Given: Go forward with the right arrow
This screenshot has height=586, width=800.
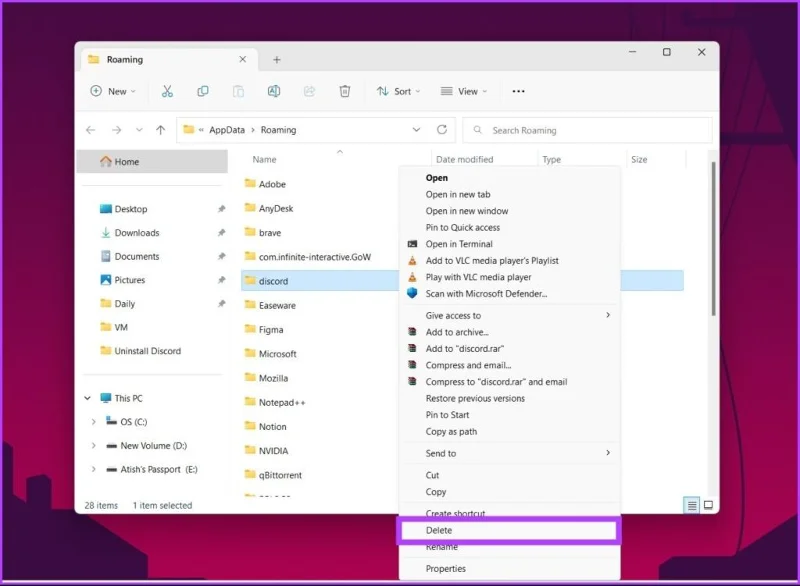Looking at the screenshot, I should (116, 130).
